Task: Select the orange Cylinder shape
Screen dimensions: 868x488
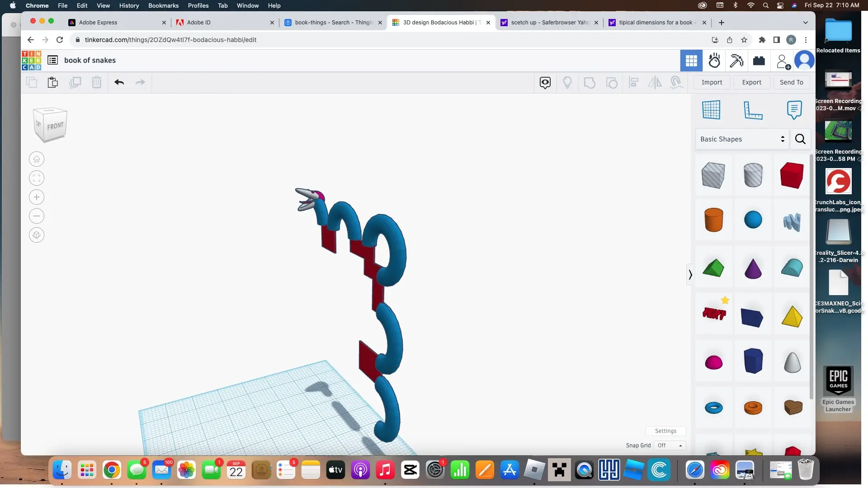Action: point(714,220)
